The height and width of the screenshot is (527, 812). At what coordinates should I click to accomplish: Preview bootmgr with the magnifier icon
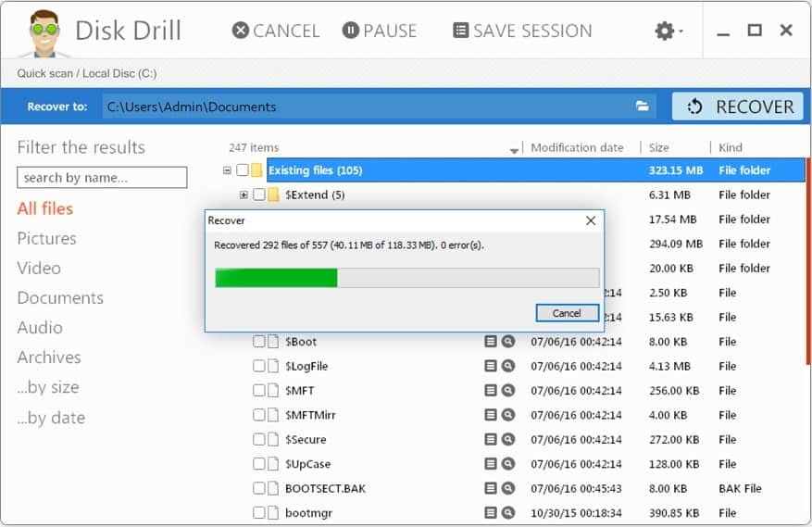(508, 513)
